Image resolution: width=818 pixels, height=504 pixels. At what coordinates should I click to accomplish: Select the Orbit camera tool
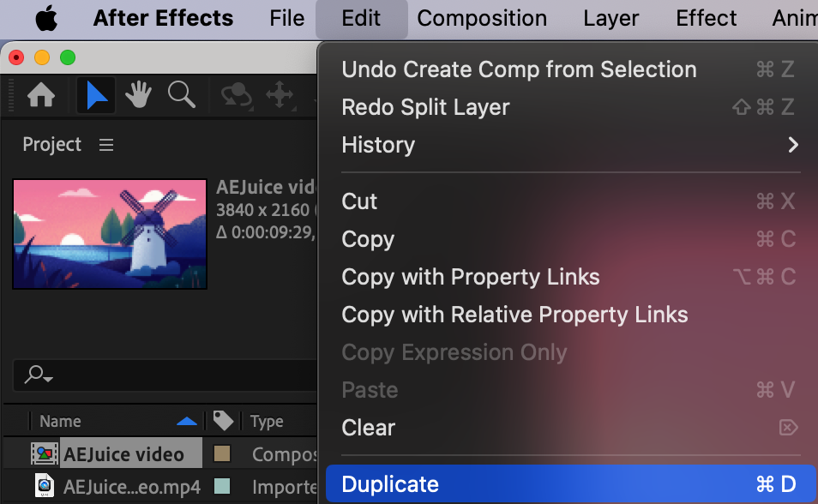pyautogui.click(x=236, y=95)
